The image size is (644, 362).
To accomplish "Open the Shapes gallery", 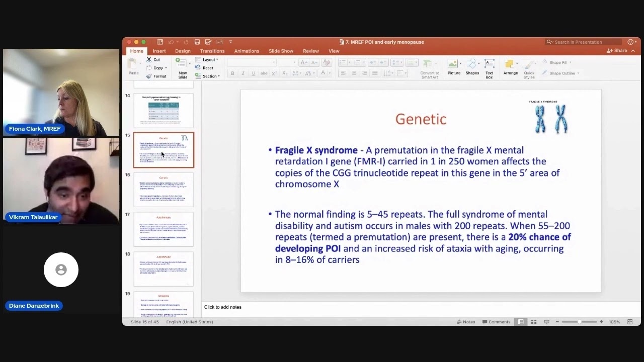I will click(x=472, y=68).
